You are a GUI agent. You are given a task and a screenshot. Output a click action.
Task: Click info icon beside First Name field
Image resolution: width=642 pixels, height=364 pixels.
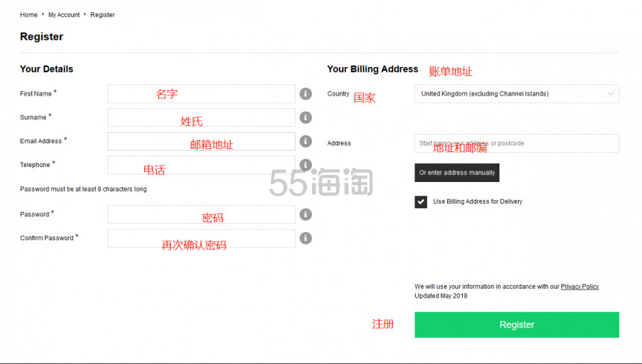[x=305, y=94]
